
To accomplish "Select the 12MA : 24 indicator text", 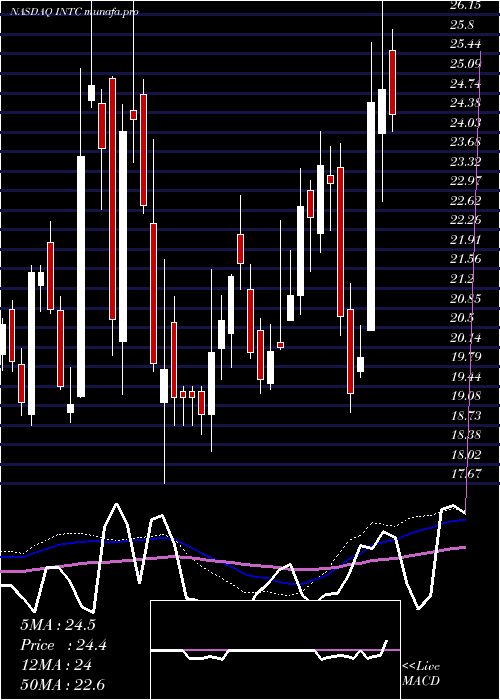I will click(x=56, y=665).
